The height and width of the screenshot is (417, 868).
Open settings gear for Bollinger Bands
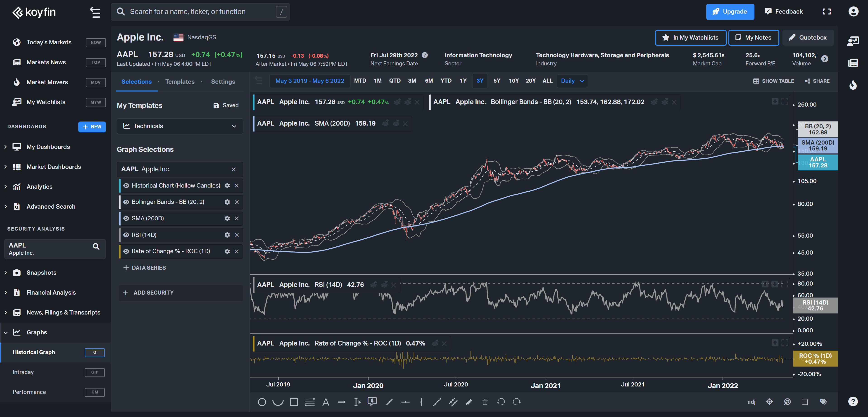227,202
